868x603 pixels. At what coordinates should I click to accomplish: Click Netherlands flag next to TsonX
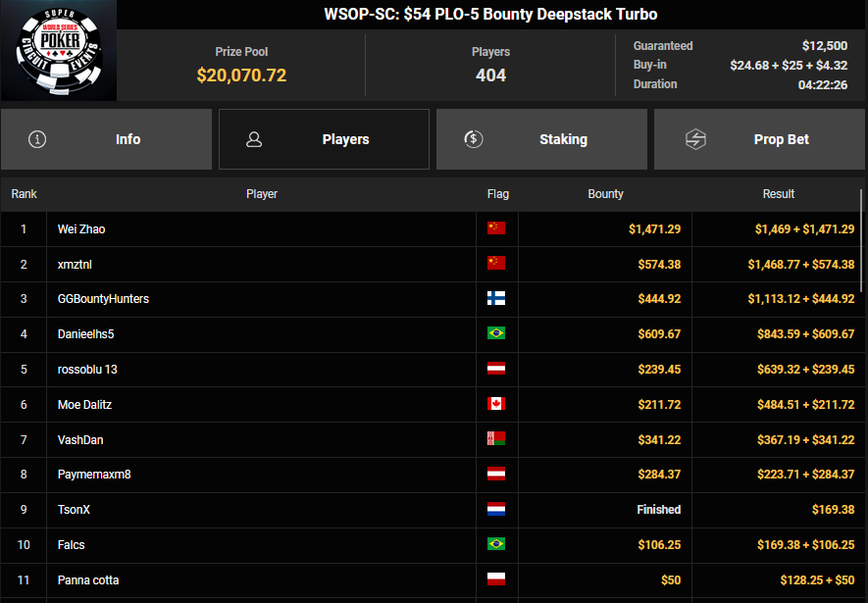pos(496,510)
